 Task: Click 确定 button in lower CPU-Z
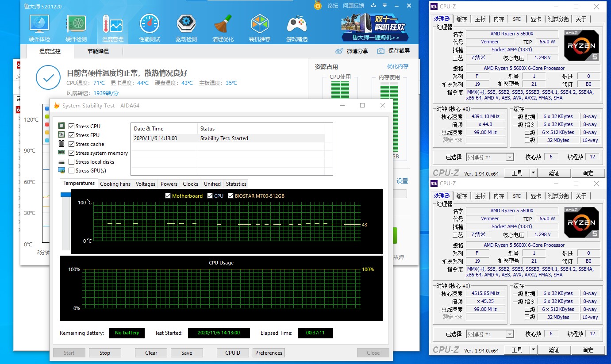click(588, 350)
